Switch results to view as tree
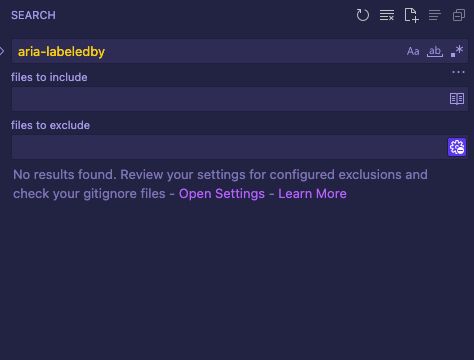The height and width of the screenshot is (360, 474). (x=435, y=15)
